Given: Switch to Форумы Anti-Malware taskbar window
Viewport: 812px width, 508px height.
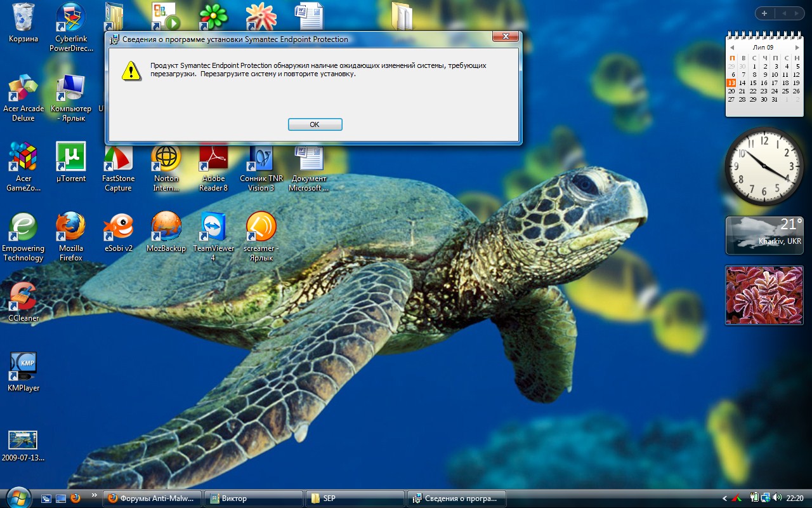Looking at the screenshot, I should pyautogui.click(x=153, y=498).
